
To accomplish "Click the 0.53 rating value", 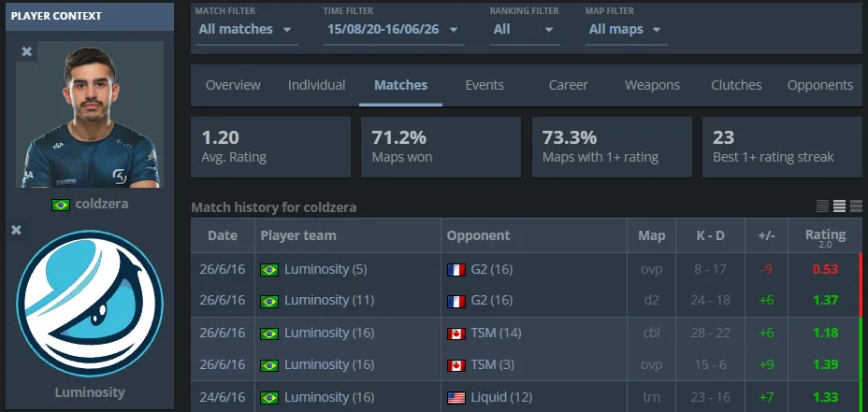I will pyautogui.click(x=825, y=270).
